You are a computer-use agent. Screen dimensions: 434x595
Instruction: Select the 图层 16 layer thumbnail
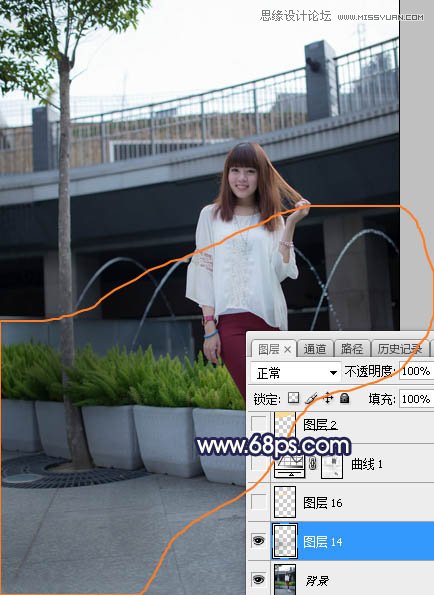[x=285, y=502]
